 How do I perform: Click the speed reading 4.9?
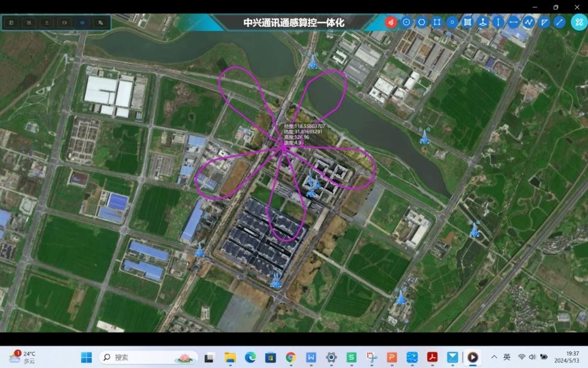[298, 143]
